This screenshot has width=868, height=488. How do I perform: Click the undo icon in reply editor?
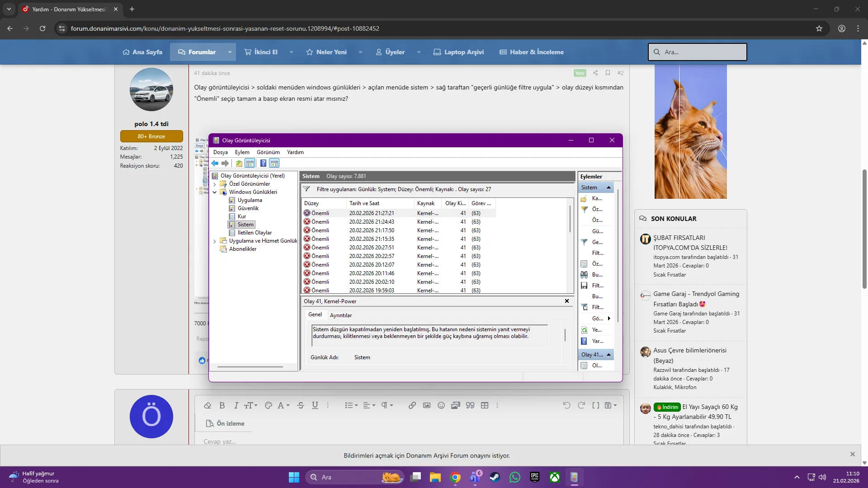point(566,405)
